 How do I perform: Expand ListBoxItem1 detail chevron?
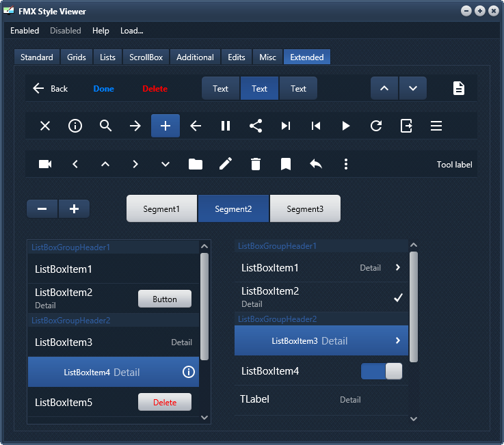point(398,267)
